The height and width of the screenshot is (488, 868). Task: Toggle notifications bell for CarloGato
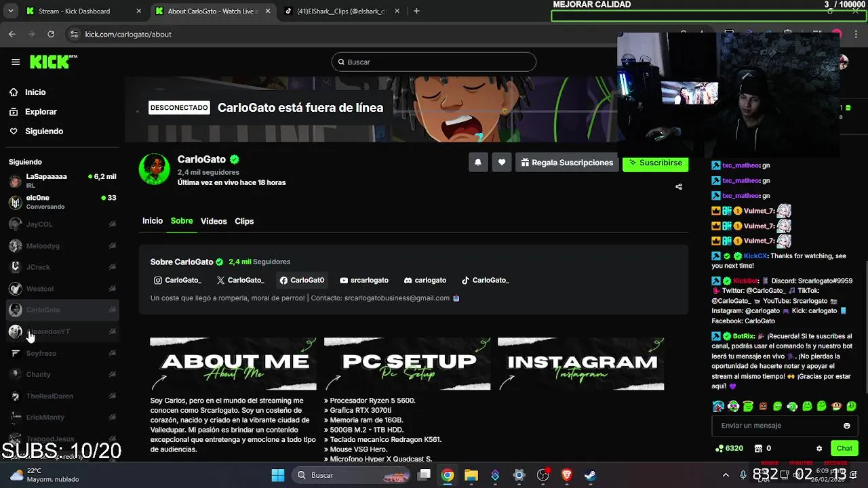tap(478, 163)
